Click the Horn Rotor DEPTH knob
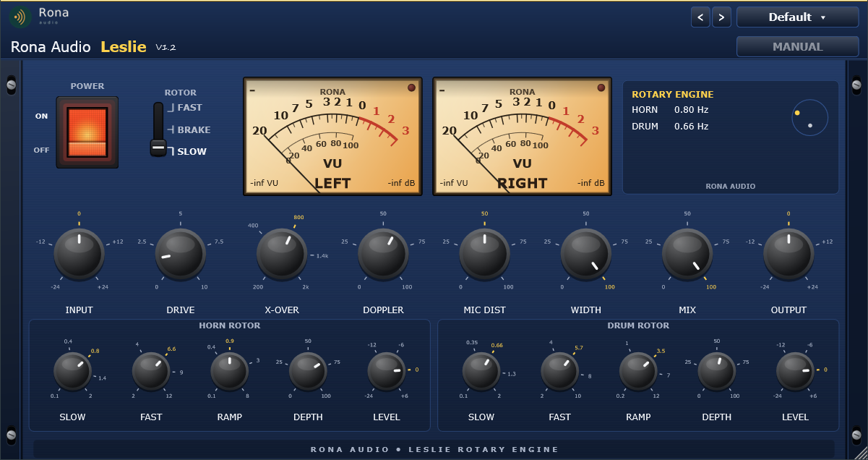 [x=308, y=372]
